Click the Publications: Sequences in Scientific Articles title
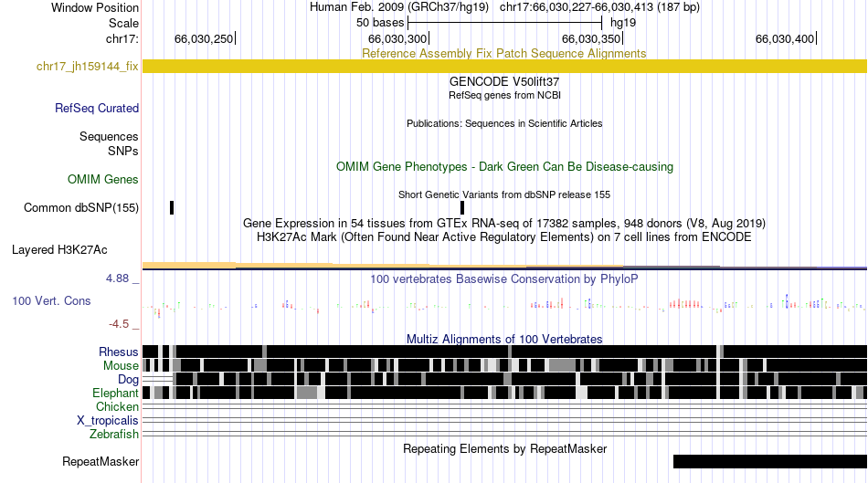The image size is (868, 483). tap(504, 124)
